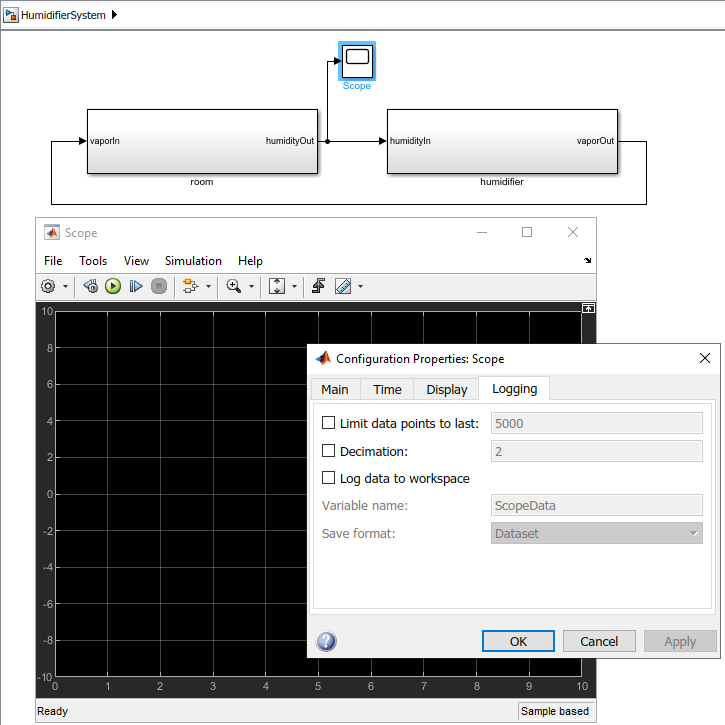Open the scope configuration gear icon

click(x=48, y=286)
